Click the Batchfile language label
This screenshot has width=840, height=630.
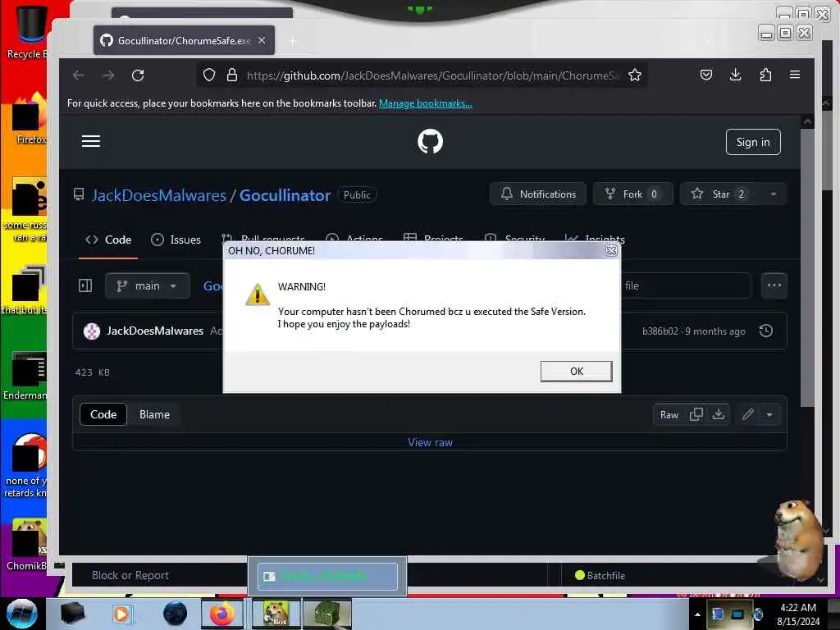pos(605,576)
